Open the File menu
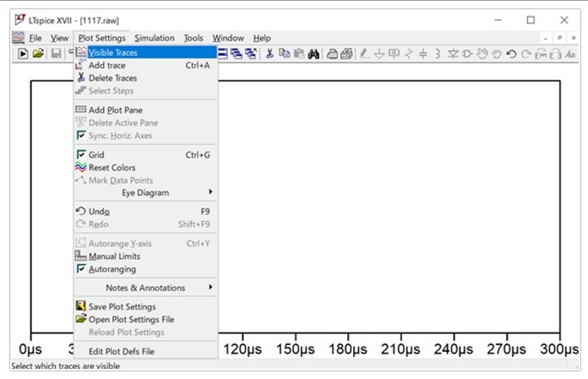Screen dimensions: 588x379 coord(35,38)
